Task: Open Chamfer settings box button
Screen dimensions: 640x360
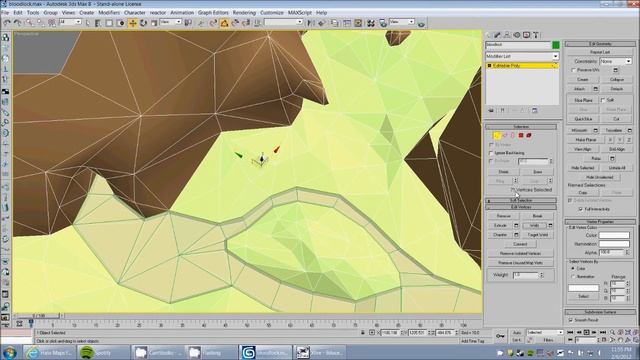Action: 516,235
